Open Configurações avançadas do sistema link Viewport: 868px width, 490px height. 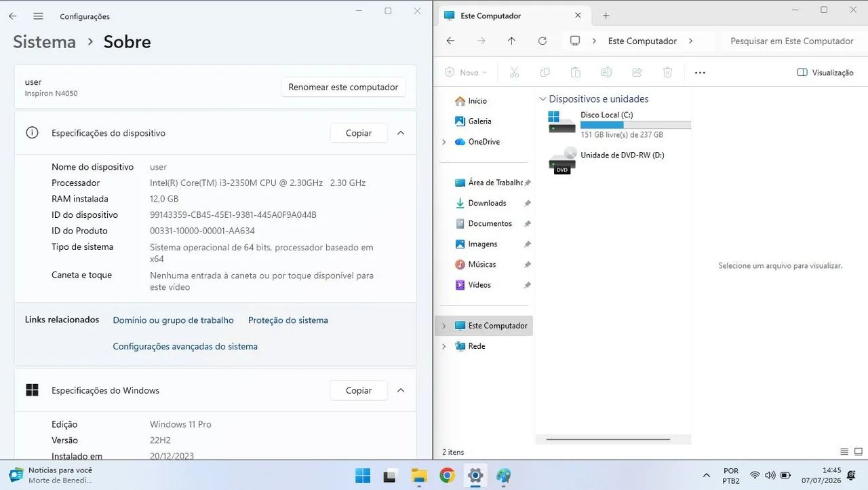[x=185, y=346]
